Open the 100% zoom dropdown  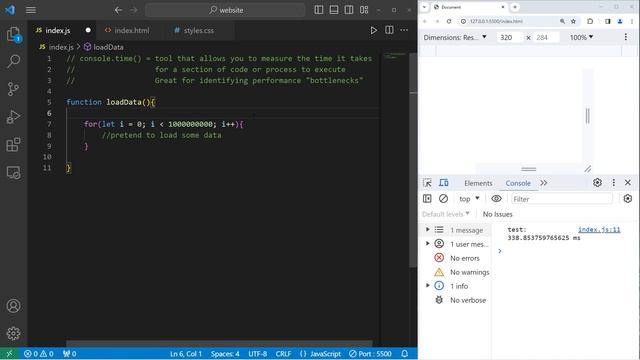pos(581,38)
